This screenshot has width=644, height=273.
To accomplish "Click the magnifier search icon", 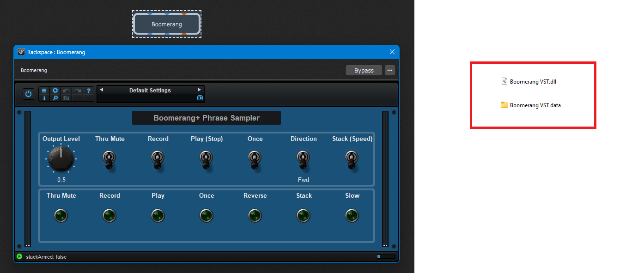I will (55, 98).
